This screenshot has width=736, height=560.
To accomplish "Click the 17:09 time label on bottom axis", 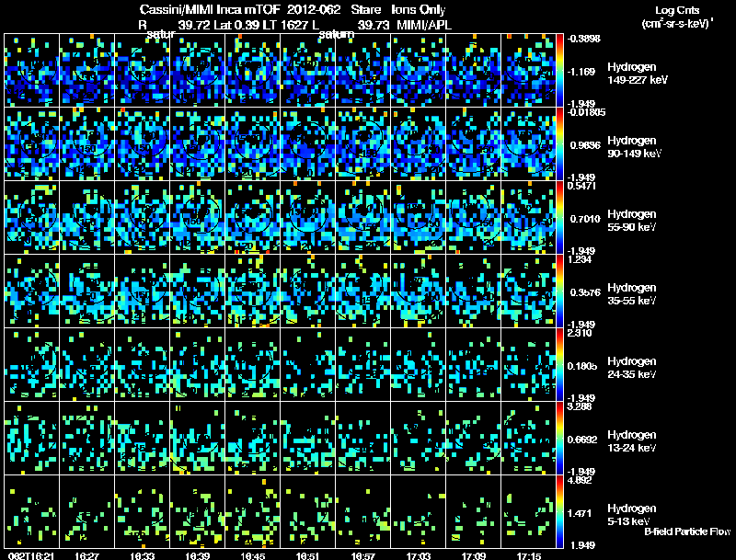I will pos(473,556).
